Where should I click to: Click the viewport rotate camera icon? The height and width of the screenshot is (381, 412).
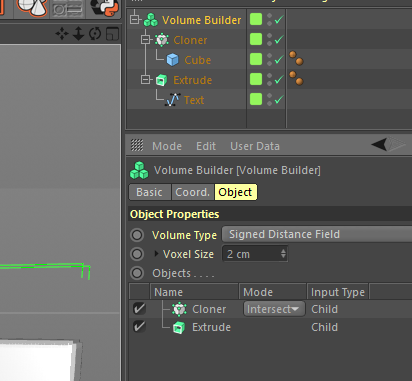(95, 34)
